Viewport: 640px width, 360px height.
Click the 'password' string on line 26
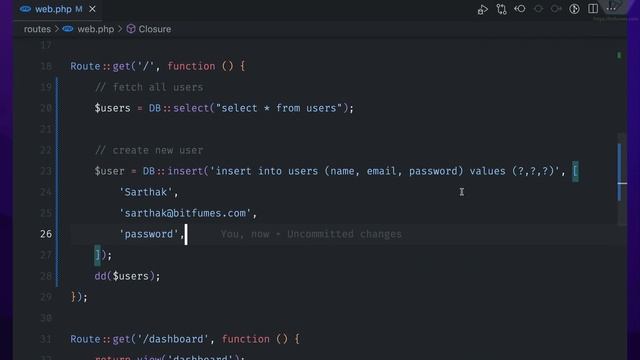tap(149, 234)
